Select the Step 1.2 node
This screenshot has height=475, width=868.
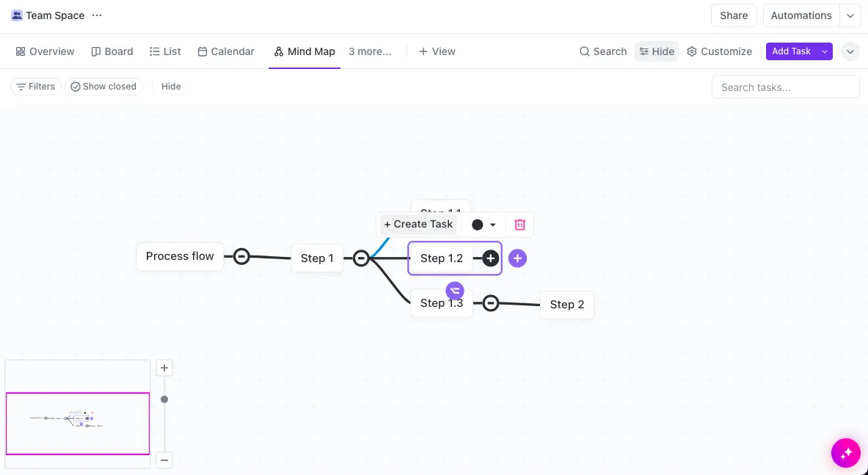[442, 258]
